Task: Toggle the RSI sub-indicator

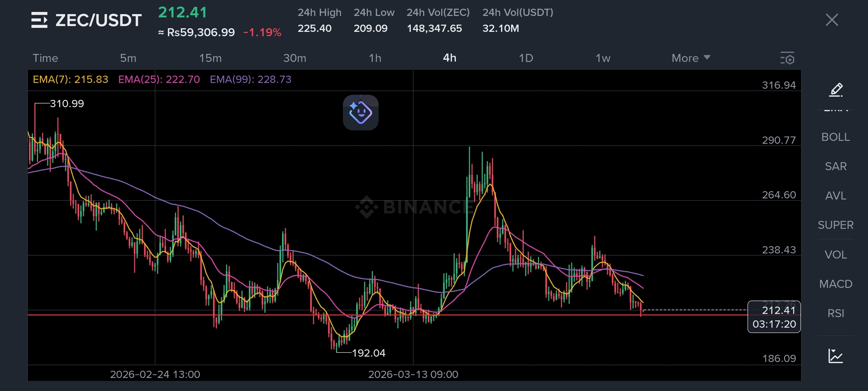Action: pyautogui.click(x=835, y=313)
